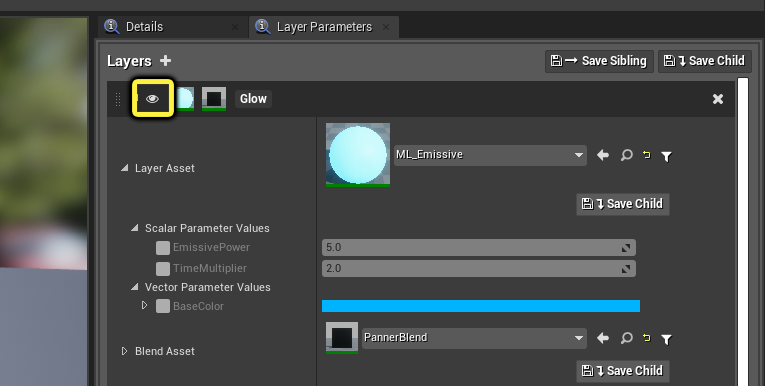Enable the BaseColor parameter override checkbox
Image resolution: width=765 pixels, height=386 pixels.
coord(162,306)
